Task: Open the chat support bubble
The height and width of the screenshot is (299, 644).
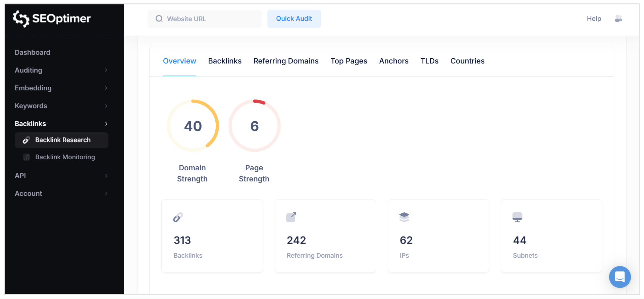Action: [620, 277]
